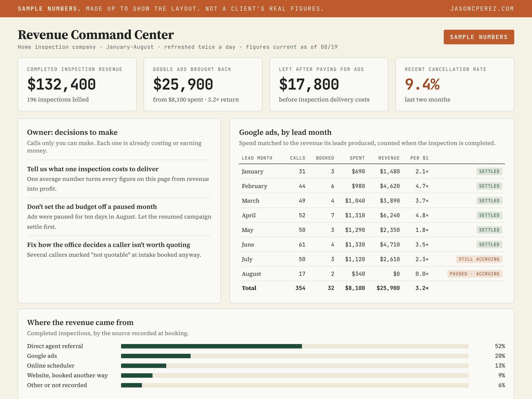
Task: Click the March row label
Action: point(251,201)
